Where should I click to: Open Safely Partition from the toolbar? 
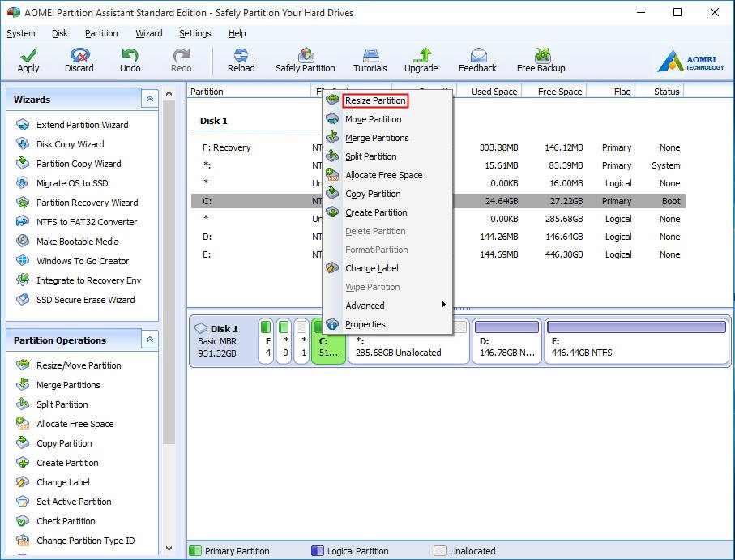point(306,58)
